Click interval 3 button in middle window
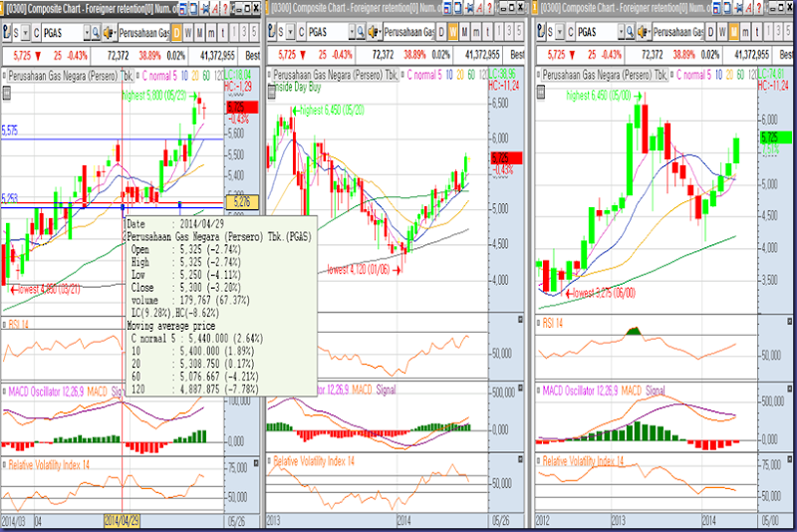 (x=509, y=33)
